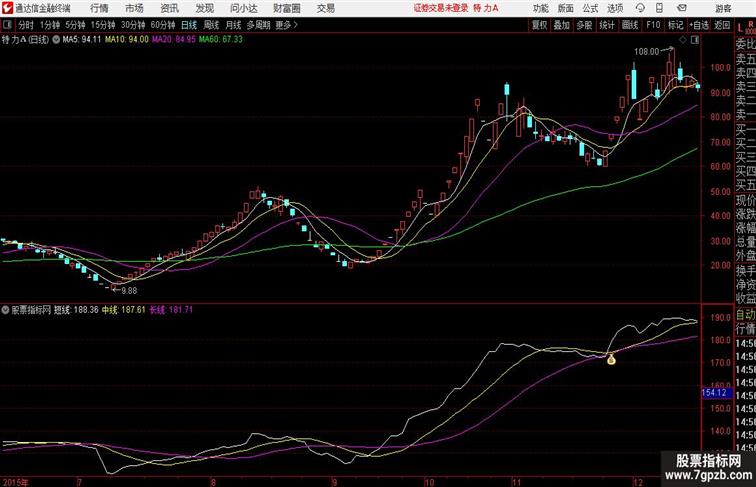Open the 选项 menu
This screenshot has height=487, width=756.
coord(615,8)
